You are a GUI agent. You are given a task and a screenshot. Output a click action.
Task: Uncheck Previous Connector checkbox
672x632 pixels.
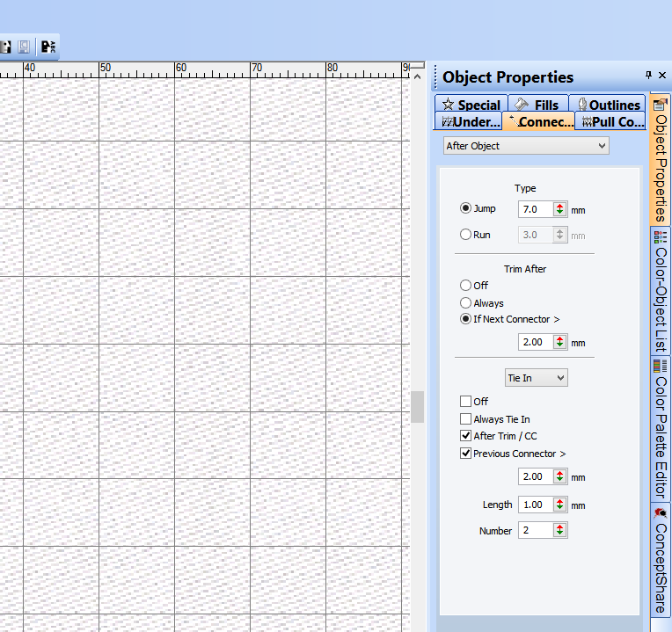[465, 454]
